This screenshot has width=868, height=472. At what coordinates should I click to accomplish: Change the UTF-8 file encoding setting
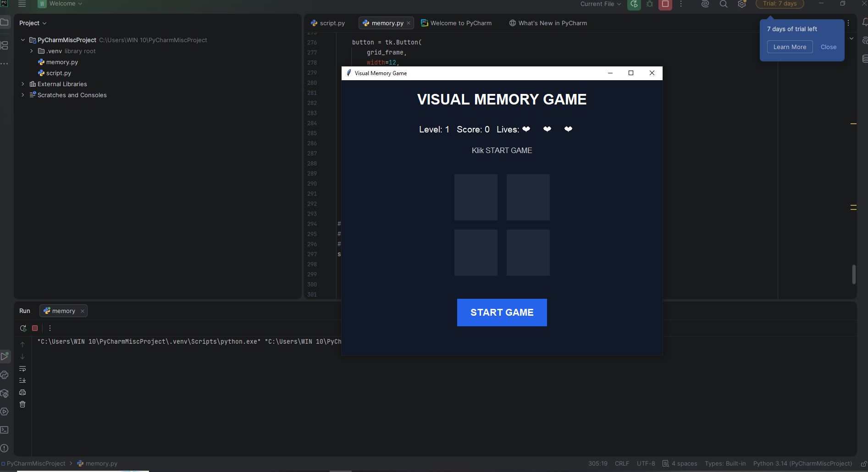point(646,463)
